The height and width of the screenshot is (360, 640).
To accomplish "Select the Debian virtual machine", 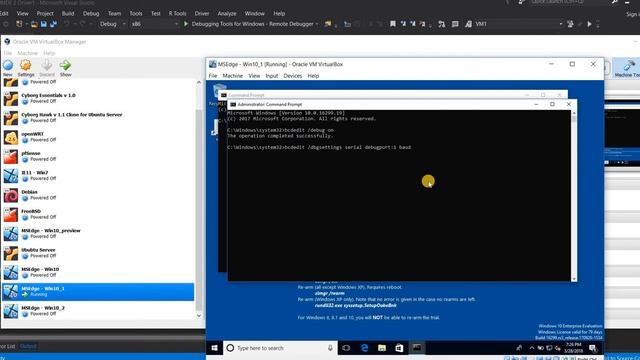I will coord(98,195).
